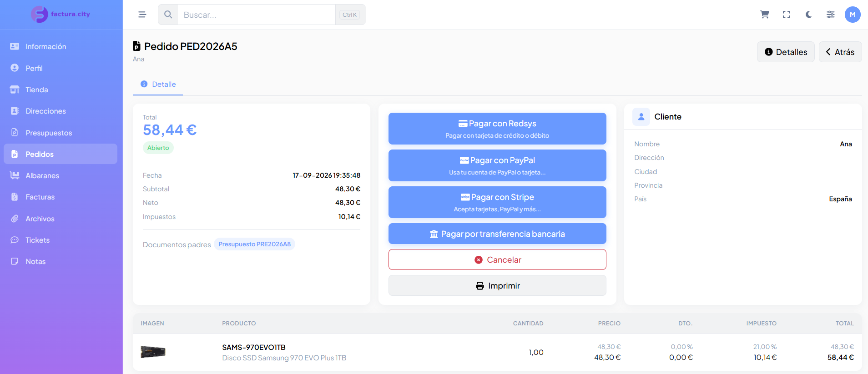Open the settings sliders icon
This screenshot has width=868, height=374.
(831, 15)
